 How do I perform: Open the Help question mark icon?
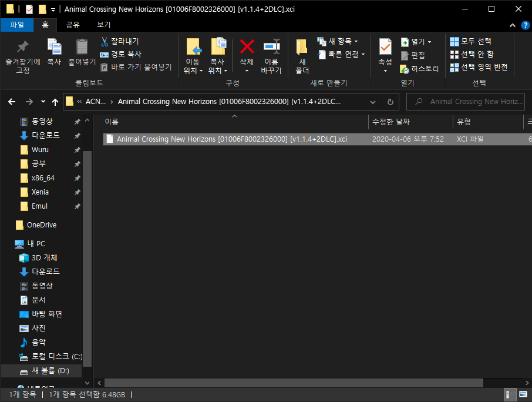(525, 25)
